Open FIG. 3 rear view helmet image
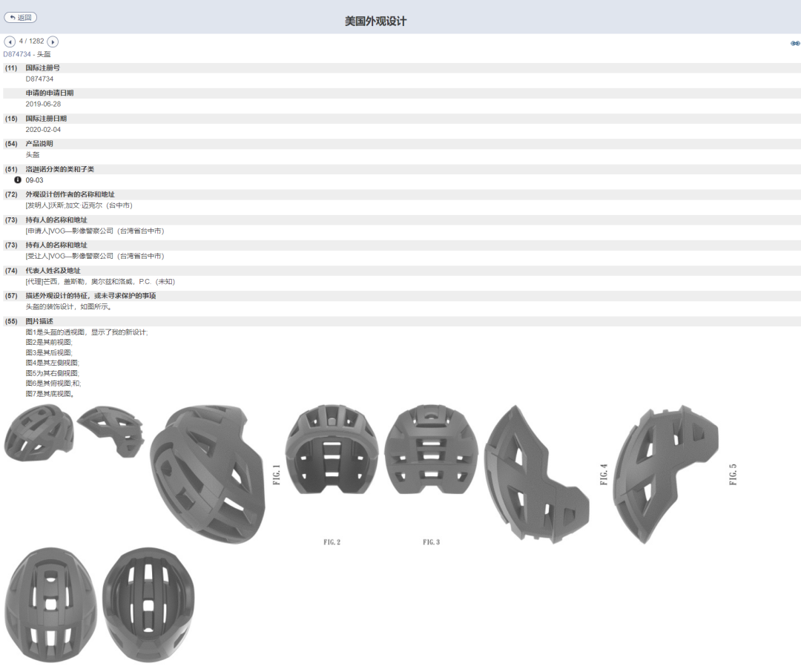Viewport: 801px width, 672px height. (x=432, y=449)
